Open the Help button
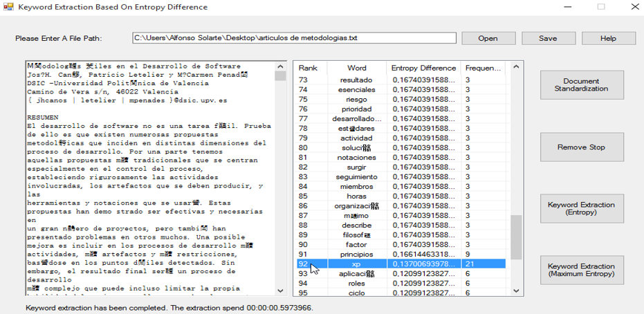 [608, 38]
